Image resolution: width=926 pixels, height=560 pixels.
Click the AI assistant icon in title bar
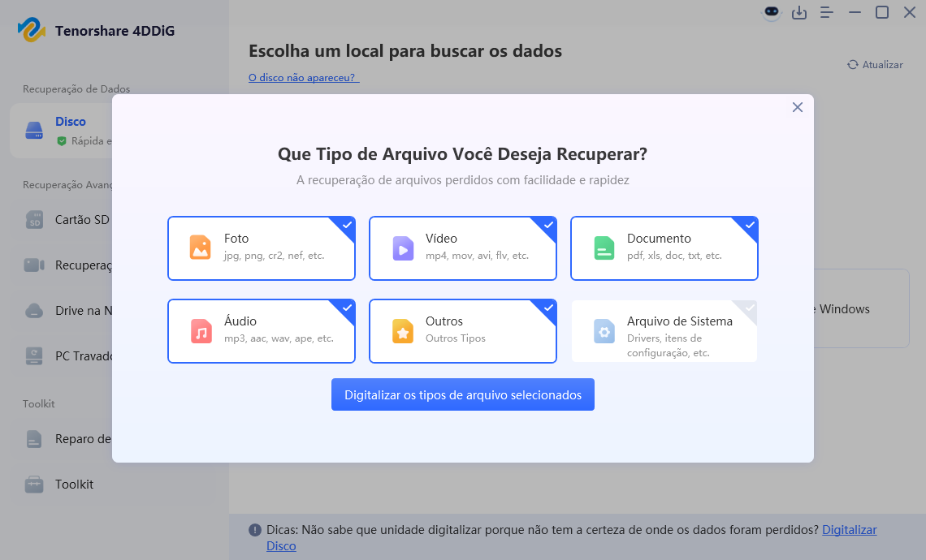770,12
